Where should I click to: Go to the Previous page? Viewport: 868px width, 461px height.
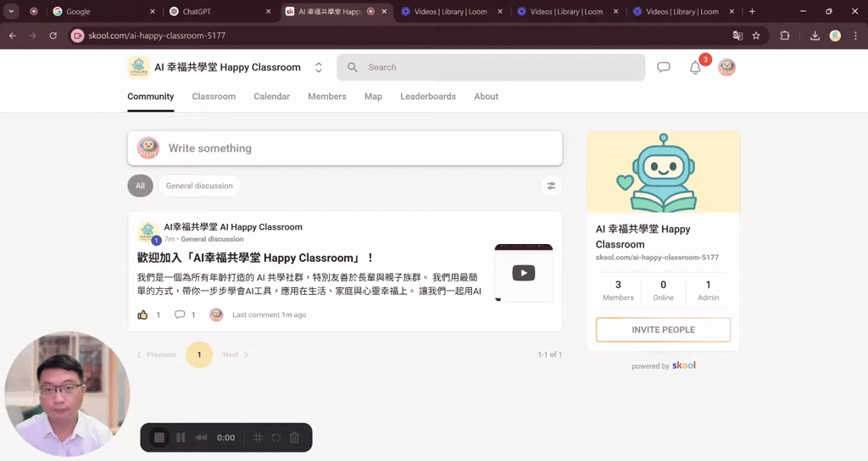pos(156,355)
